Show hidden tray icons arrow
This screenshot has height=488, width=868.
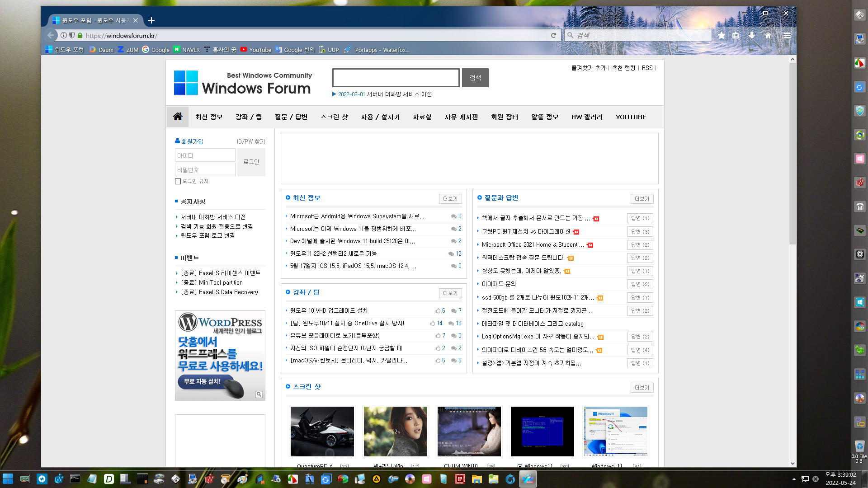tap(794, 479)
